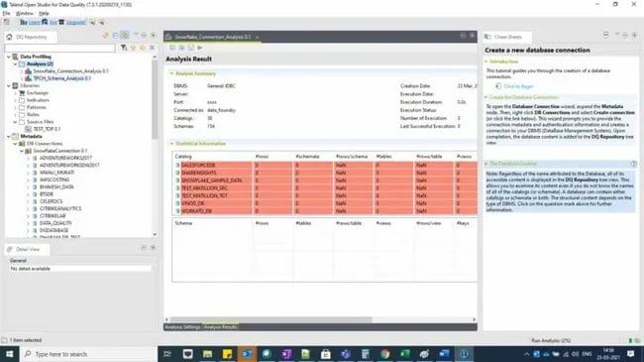Open the Sticky Notes taskbar icon
Viewport: 644px width, 362px height.
click(x=227, y=354)
